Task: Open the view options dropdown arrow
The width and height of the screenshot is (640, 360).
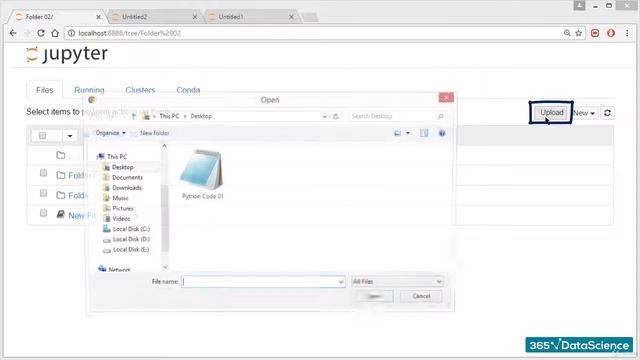Action: coord(407,133)
